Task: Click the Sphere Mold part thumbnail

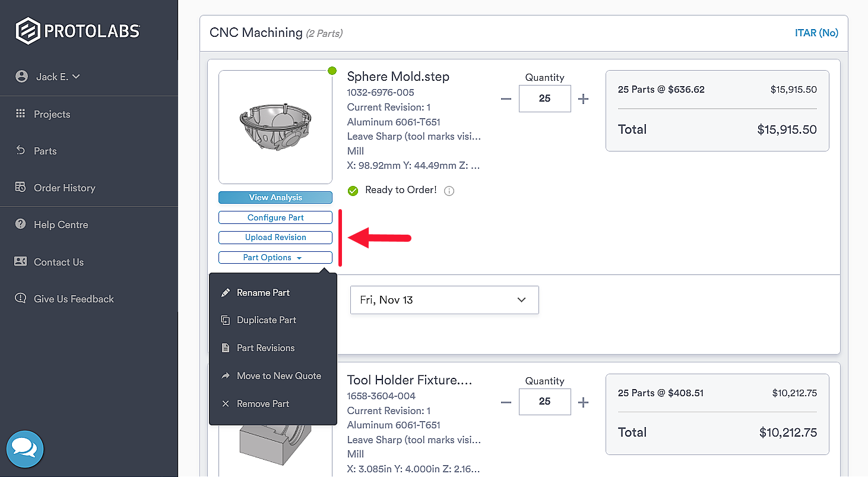Action: tap(275, 127)
